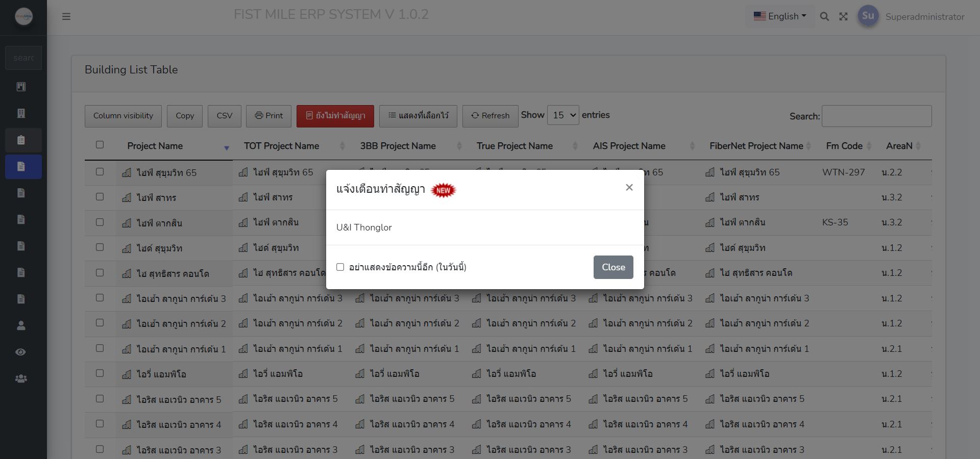Open the eye icon in the sidebar
The height and width of the screenshot is (459, 980).
click(21, 352)
